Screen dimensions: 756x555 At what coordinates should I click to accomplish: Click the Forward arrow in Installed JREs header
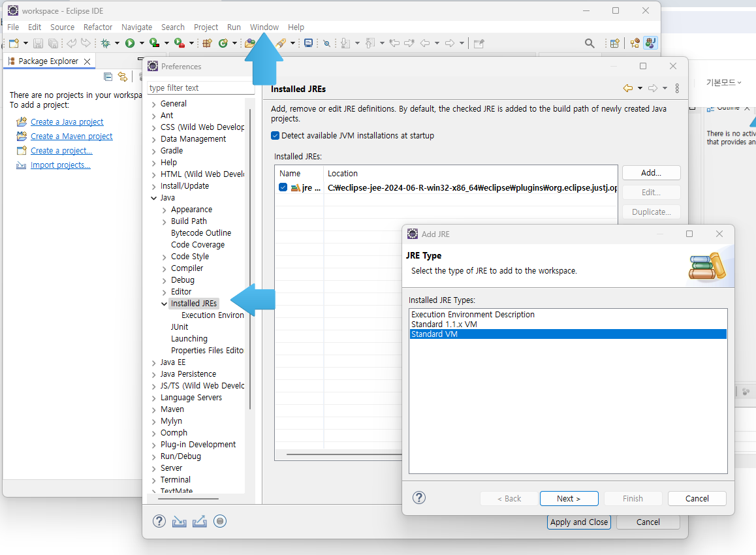(653, 88)
